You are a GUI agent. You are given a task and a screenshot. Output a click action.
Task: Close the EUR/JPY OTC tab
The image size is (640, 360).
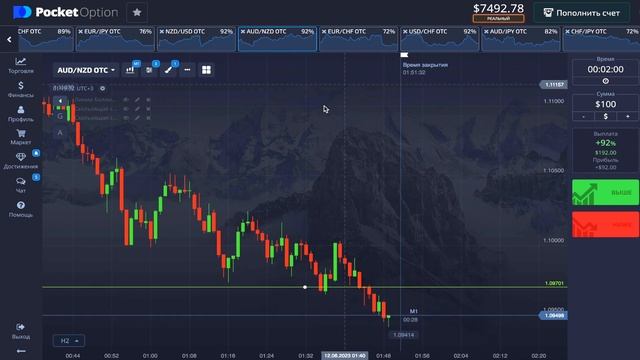coord(81,31)
